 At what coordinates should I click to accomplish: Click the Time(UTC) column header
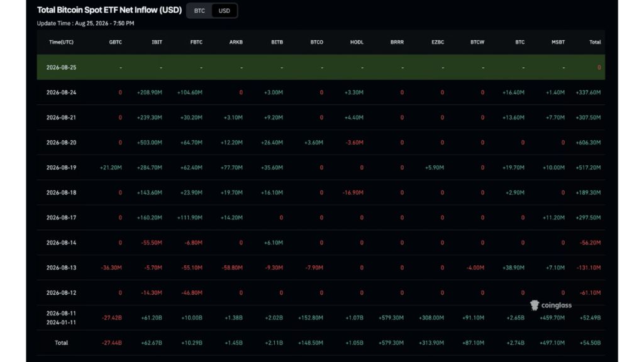[x=61, y=42]
